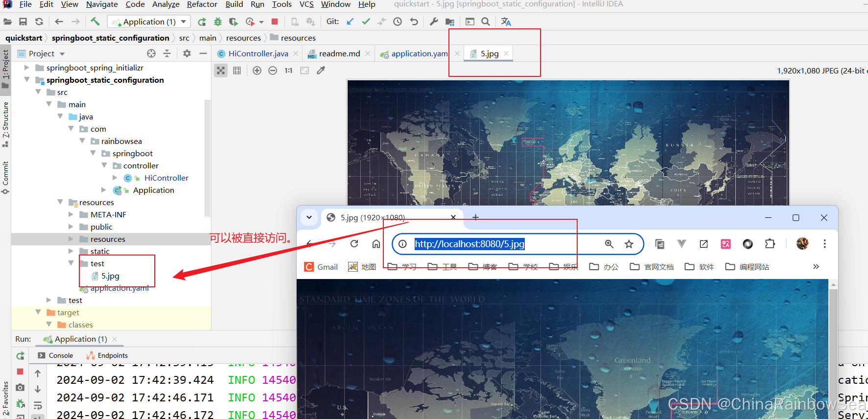Click the Debug bug icon in toolbar

coord(218,22)
